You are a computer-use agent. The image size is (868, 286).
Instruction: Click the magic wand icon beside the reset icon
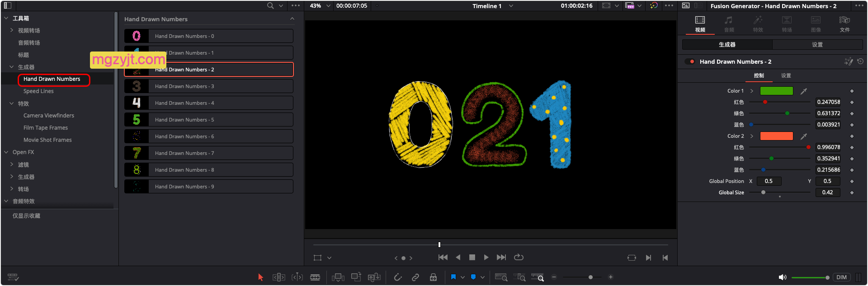click(849, 61)
